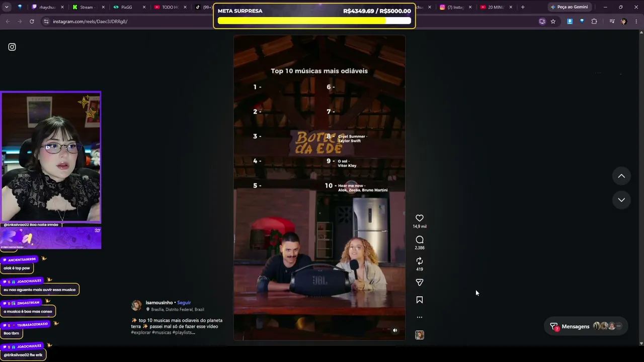Open the Chrome profile avatar
This screenshot has height=362, width=644.
pos(624,22)
